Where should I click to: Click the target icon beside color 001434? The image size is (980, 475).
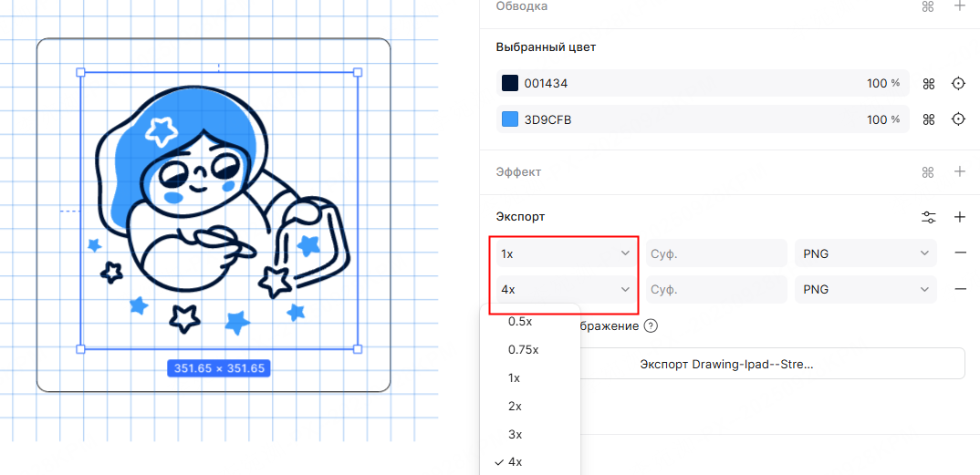click(x=958, y=84)
